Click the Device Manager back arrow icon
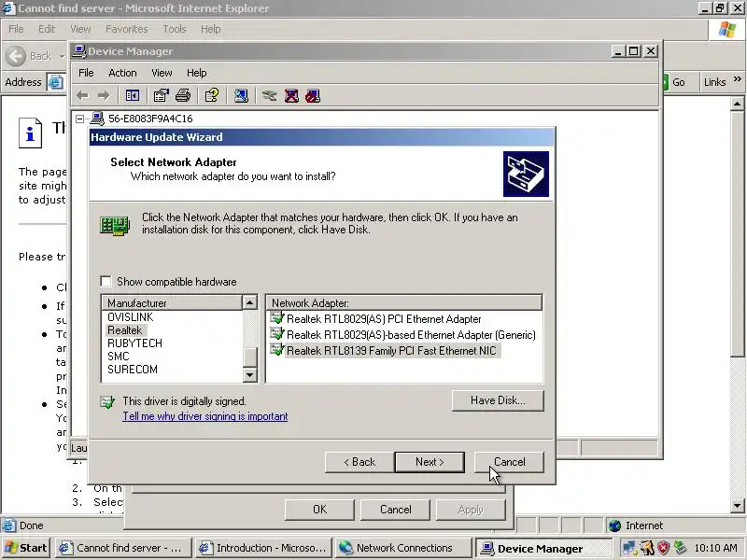 [x=82, y=96]
